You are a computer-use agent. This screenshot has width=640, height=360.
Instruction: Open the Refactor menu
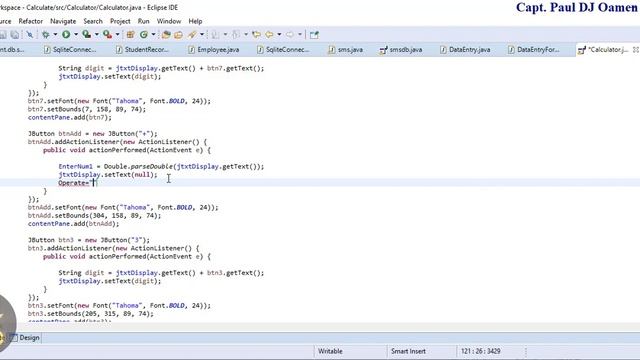pos(31,21)
